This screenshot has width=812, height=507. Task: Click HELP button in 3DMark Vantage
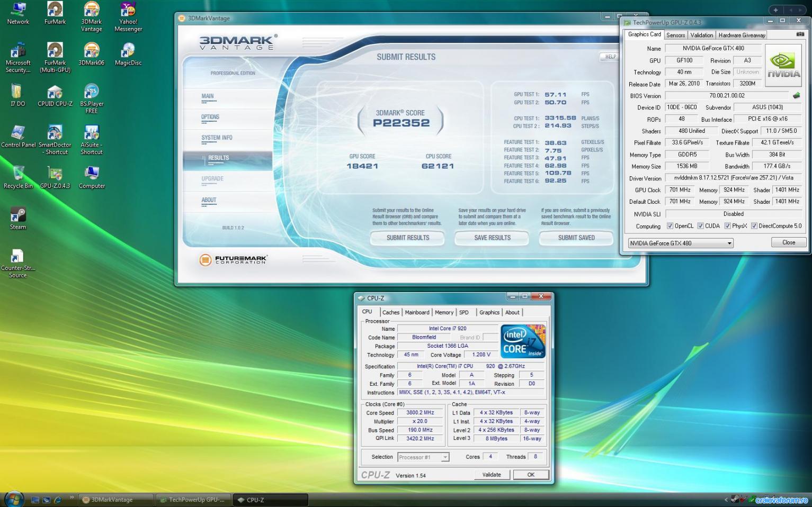click(x=610, y=57)
